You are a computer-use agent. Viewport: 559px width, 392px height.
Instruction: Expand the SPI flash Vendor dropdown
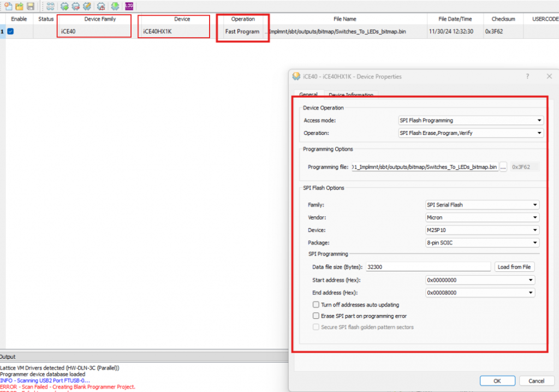tap(483, 217)
